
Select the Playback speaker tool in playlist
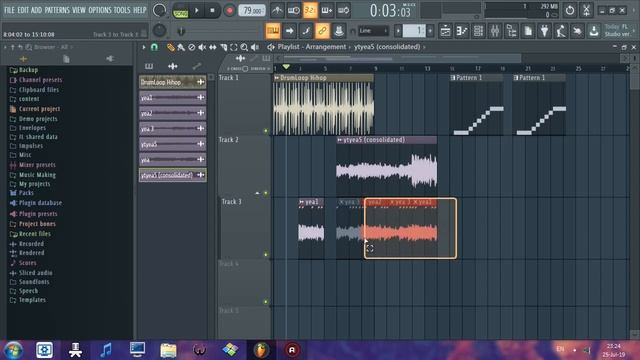click(x=255, y=47)
